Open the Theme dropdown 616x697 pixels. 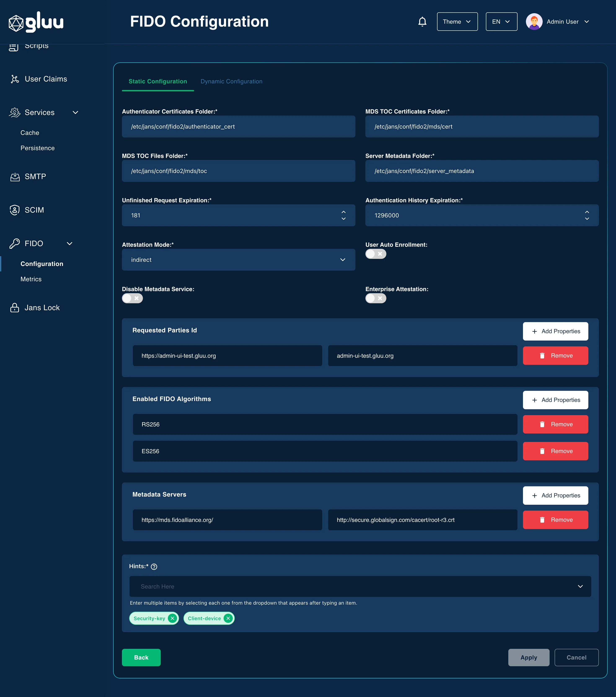pos(457,22)
